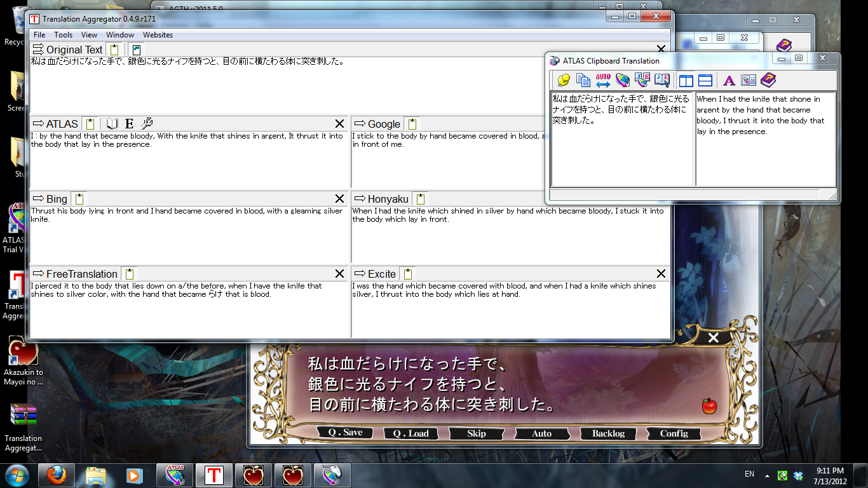Toggle the Google panel clipboard button
This screenshot has height=488, width=868.
click(412, 124)
